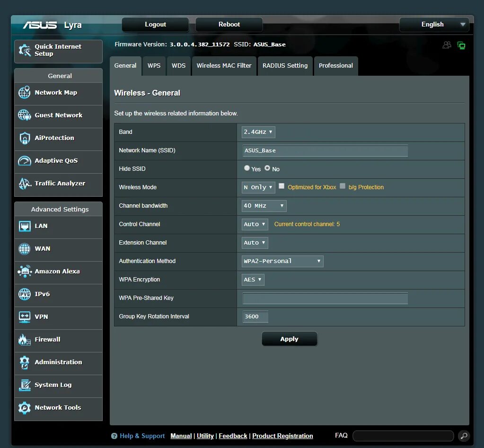Click the Network Map globe icon
The width and height of the screenshot is (484, 448).
tap(25, 92)
